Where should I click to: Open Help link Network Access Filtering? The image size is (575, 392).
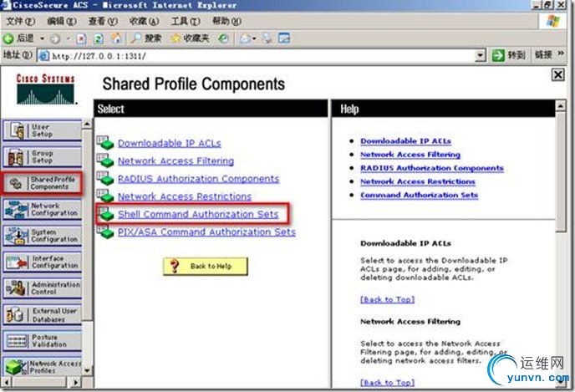(410, 155)
